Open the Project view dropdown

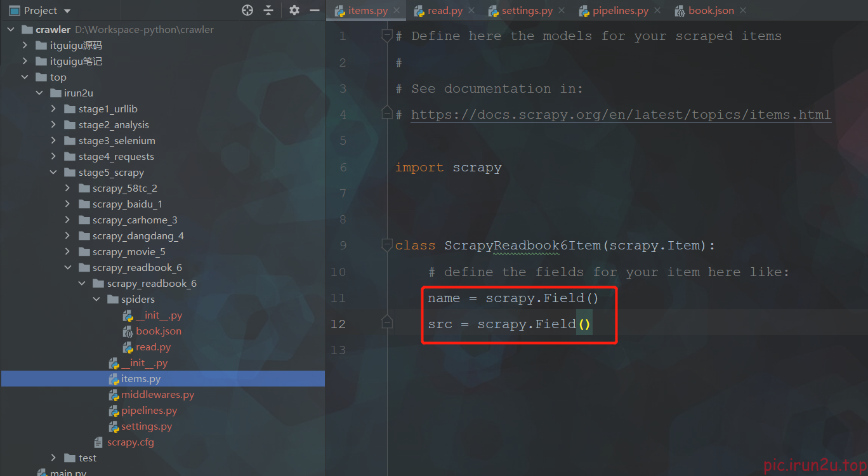pyautogui.click(x=67, y=10)
